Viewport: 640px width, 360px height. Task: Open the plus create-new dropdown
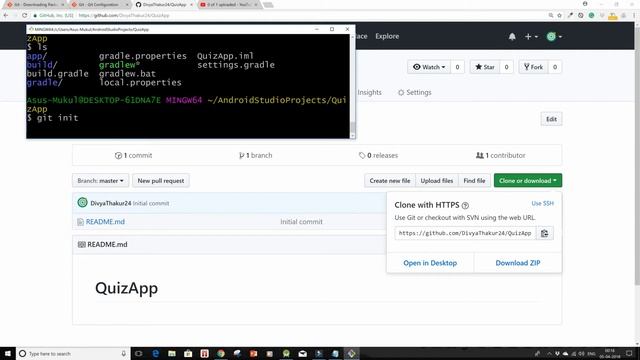[531, 36]
